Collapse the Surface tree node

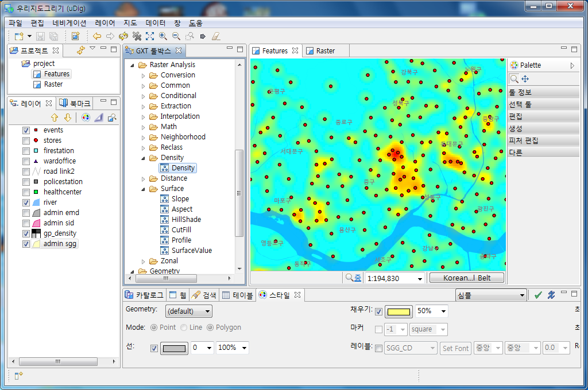pyautogui.click(x=144, y=188)
